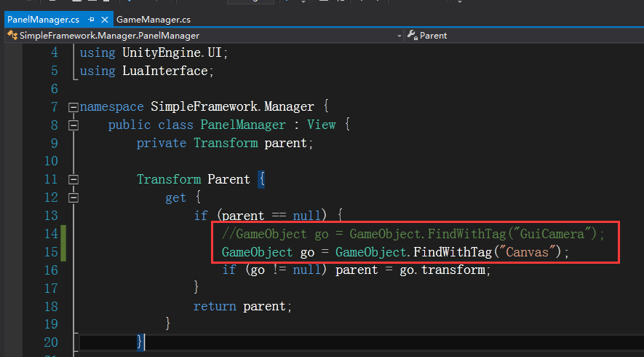The image size is (644, 357).
Task: Click the return keyword on line 18
Action: point(215,307)
